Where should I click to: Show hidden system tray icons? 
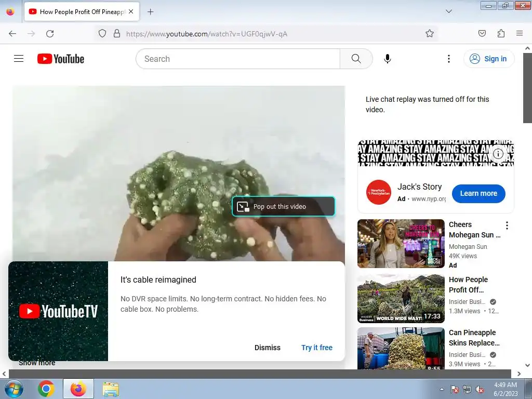pos(442,389)
